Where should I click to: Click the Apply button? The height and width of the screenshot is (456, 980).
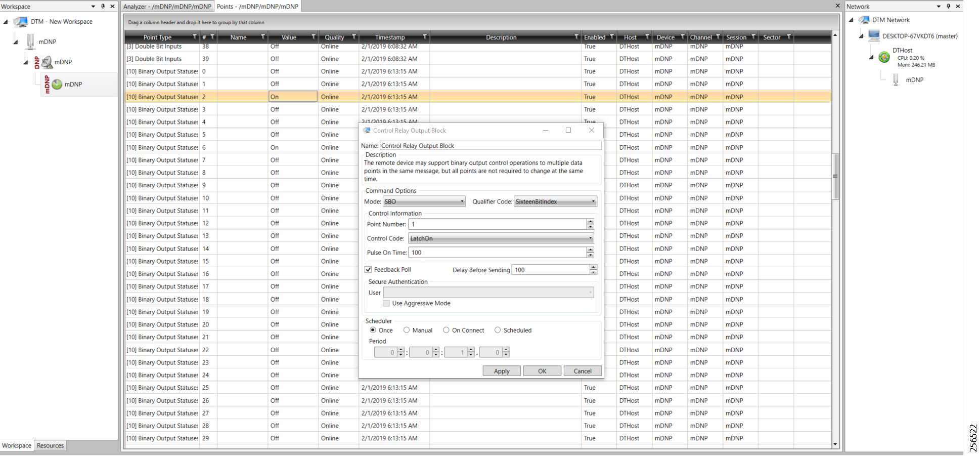502,371
